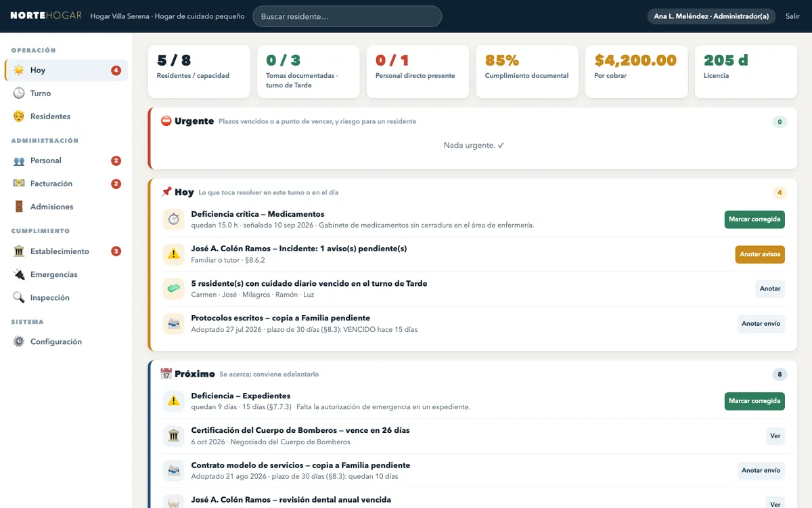
Task: Open the Emergencias page
Action: [66, 274]
